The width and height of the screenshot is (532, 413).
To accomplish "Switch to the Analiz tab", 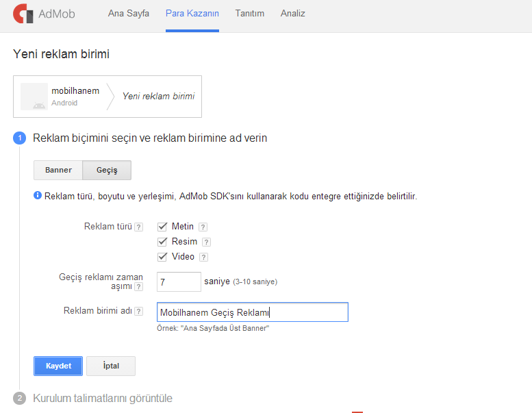I will pyautogui.click(x=293, y=14).
